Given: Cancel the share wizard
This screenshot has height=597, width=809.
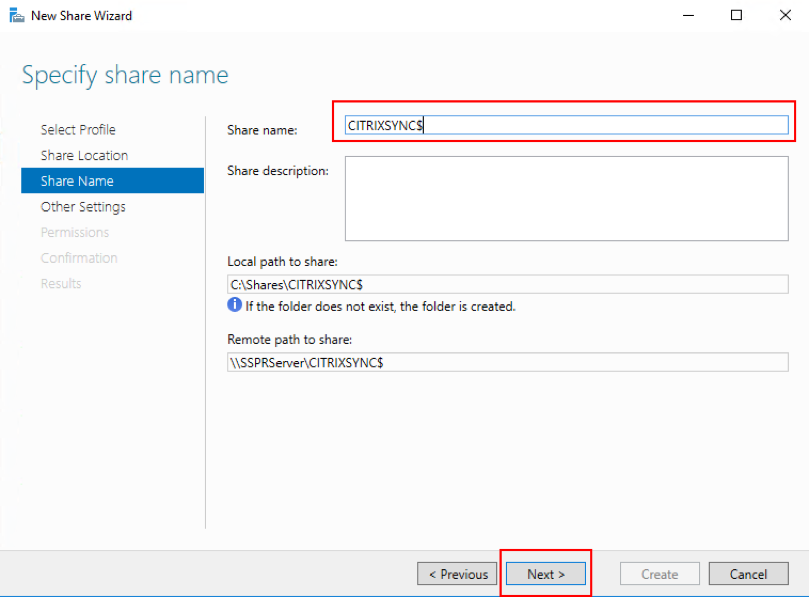Looking at the screenshot, I should 748,574.
